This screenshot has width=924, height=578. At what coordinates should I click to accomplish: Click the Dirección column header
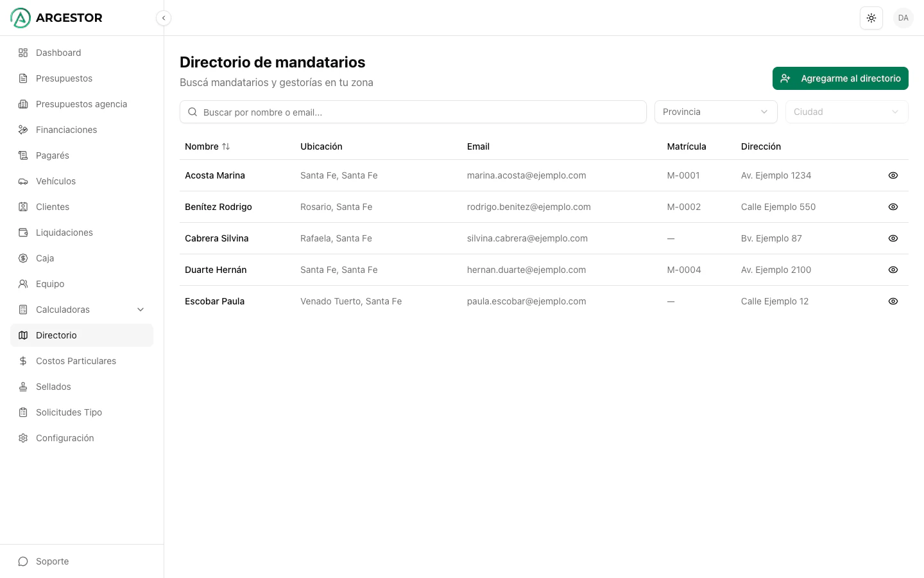761,146
